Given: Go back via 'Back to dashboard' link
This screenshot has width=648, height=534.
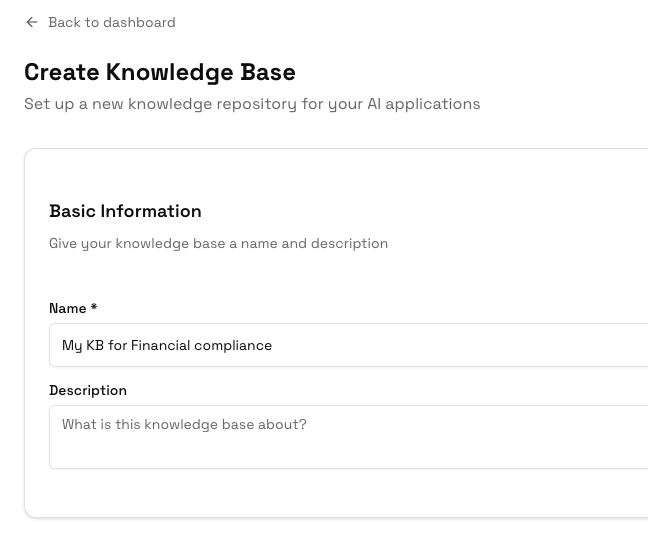Looking at the screenshot, I should pos(111,22).
